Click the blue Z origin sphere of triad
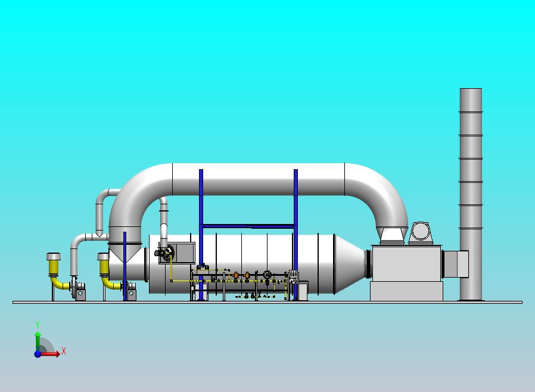 coord(38,354)
